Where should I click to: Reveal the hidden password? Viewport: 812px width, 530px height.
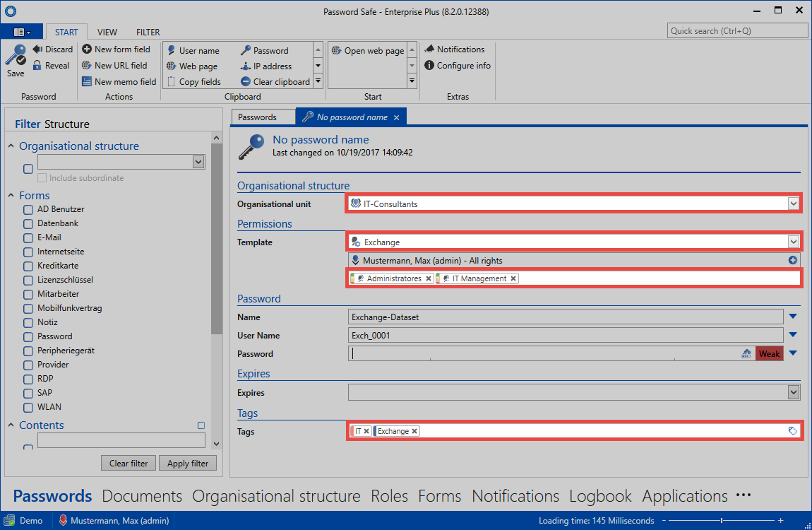[51, 65]
